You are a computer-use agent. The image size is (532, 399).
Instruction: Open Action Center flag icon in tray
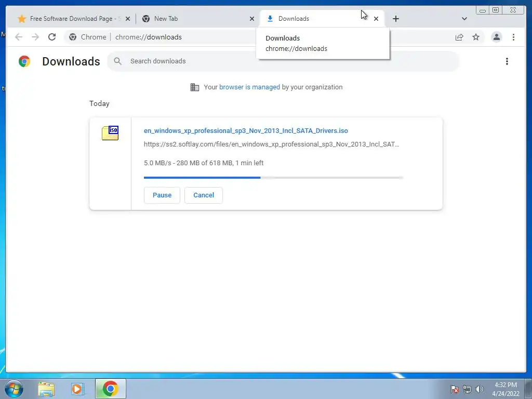pos(455,389)
